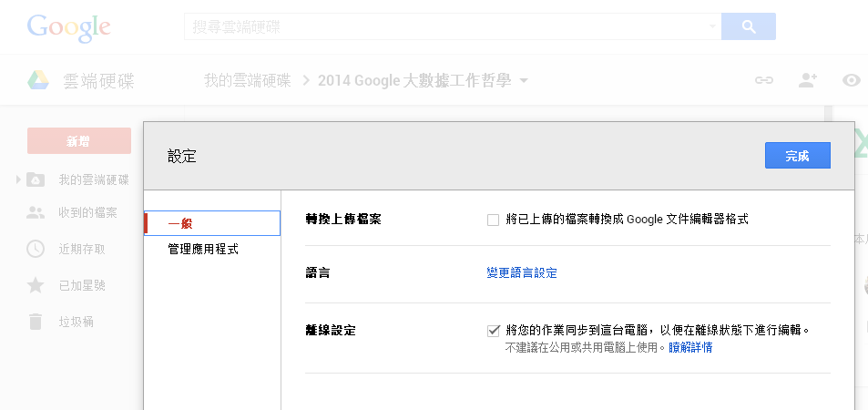The width and height of the screenshot is (868, 410).
Task: Click the blue search magnifier button
Action: 748,27
